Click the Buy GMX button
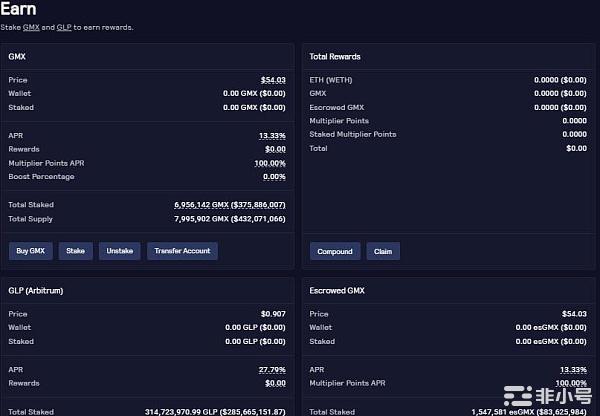Viewport: 600px width, 416px height. coord(30,251)
